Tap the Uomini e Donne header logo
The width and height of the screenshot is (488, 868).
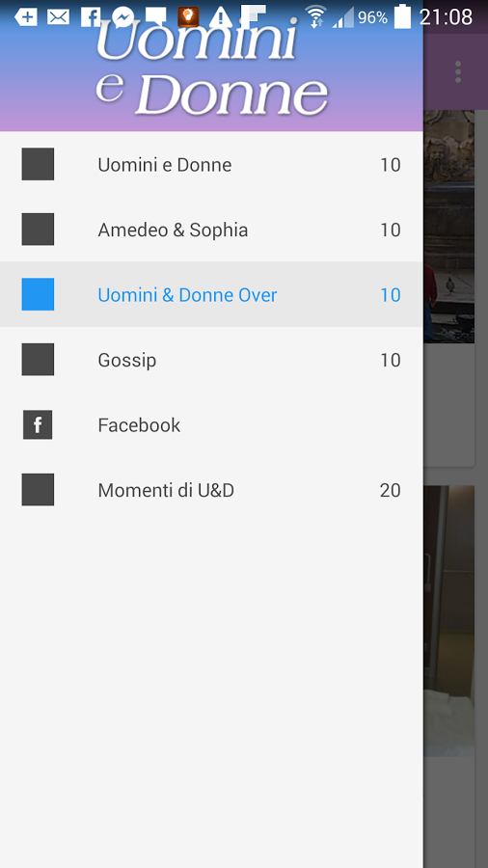211,68
